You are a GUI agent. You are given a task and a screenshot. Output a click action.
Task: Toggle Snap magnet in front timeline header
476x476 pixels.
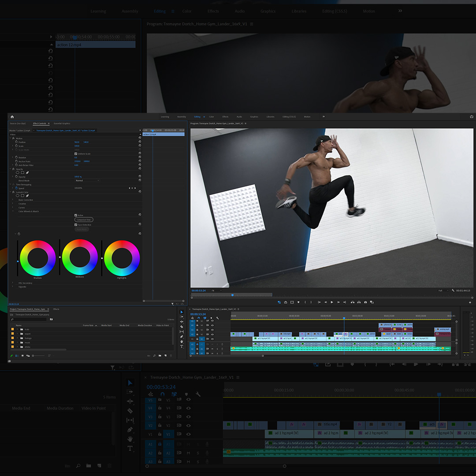pyautogui.click(x=198, y=318)
